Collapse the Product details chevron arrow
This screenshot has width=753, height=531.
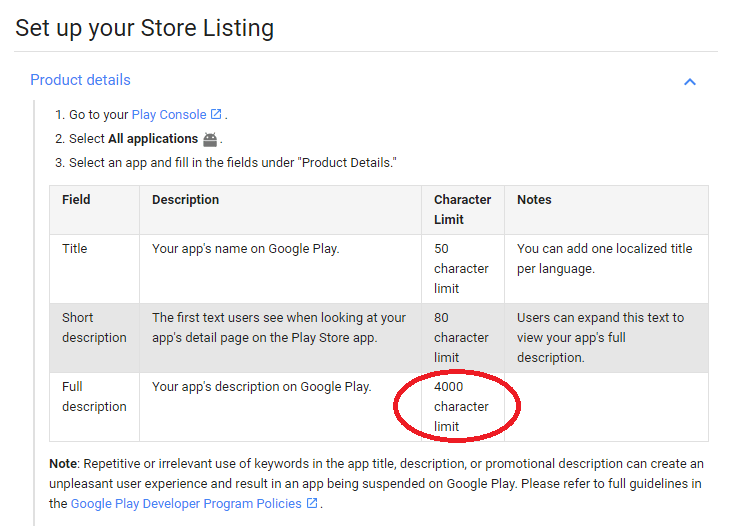[689, 81]
